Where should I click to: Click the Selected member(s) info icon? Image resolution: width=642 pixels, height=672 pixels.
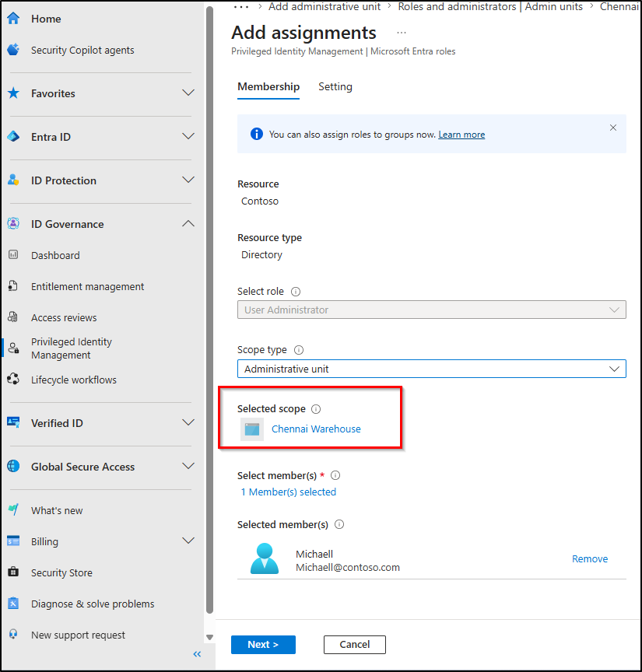coord(339,524)
